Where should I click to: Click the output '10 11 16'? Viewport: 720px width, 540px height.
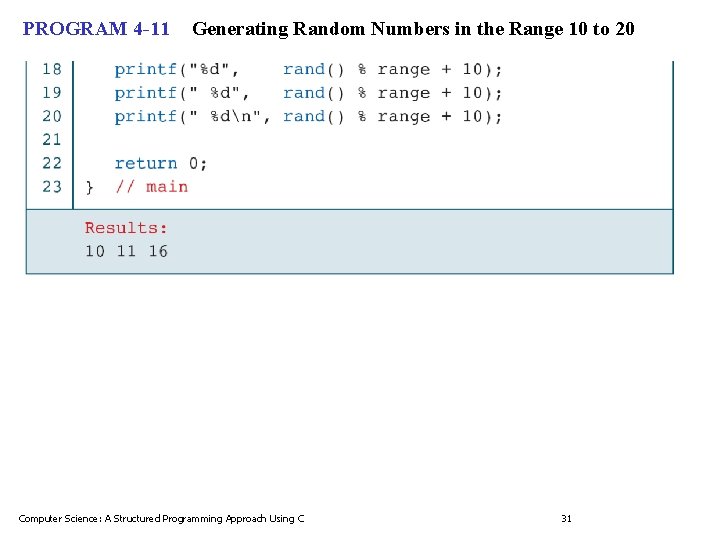126,251
